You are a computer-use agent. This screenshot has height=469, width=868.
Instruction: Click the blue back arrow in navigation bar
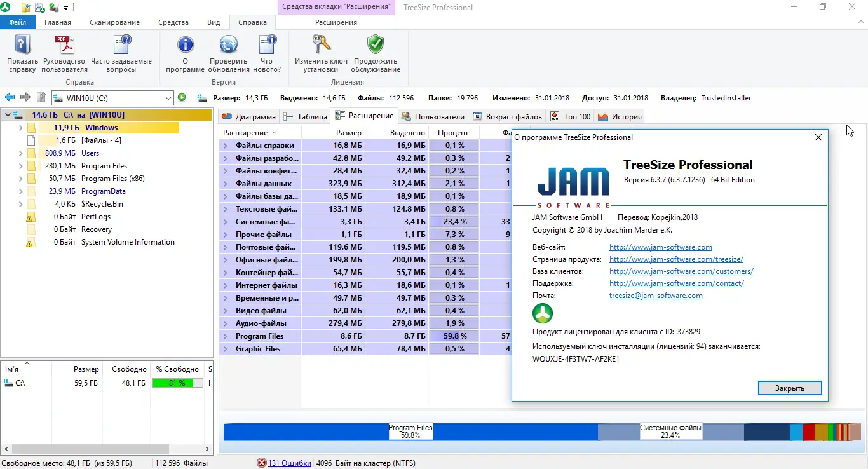coord(10,97)
